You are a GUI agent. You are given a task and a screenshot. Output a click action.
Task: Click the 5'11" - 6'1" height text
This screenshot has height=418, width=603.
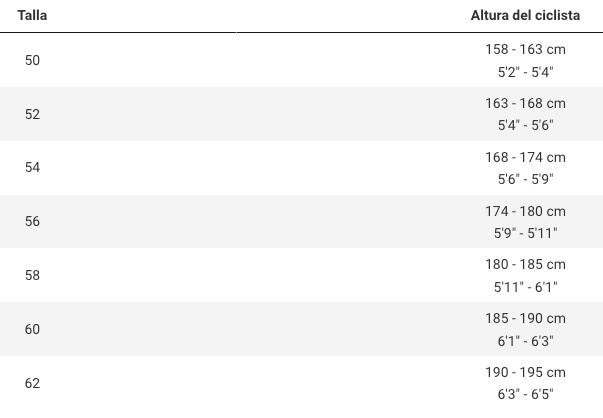[x=525, y=287]
